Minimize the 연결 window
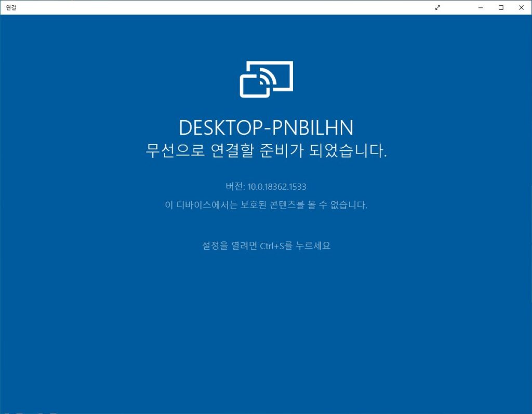Image resolution: width=532 pixels, height=414 pixels. 480,8
